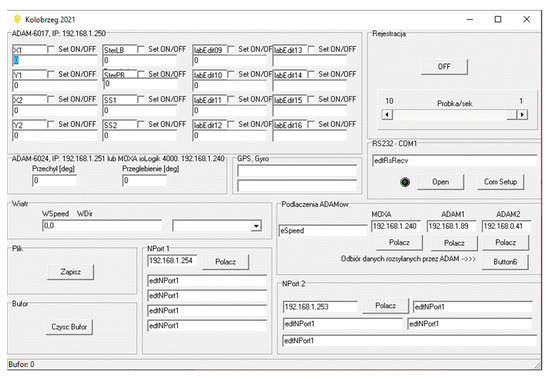
Task: Click the NPort 2 IP field 192.168.1.253
Action: [x=320, y=307]
